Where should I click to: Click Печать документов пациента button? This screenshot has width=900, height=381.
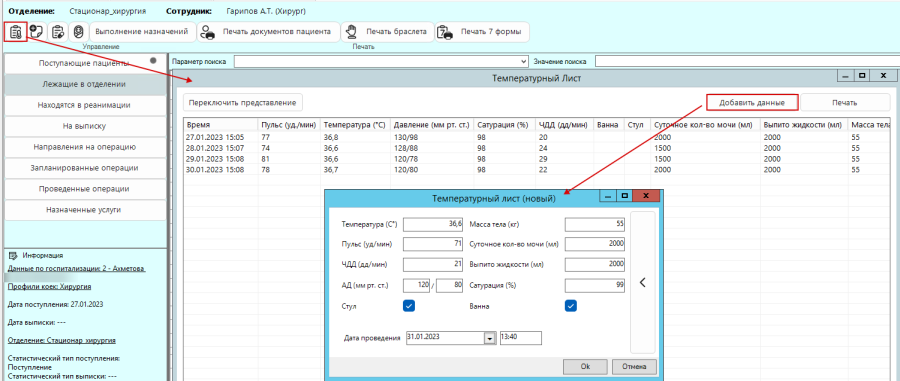coord(268,32)
